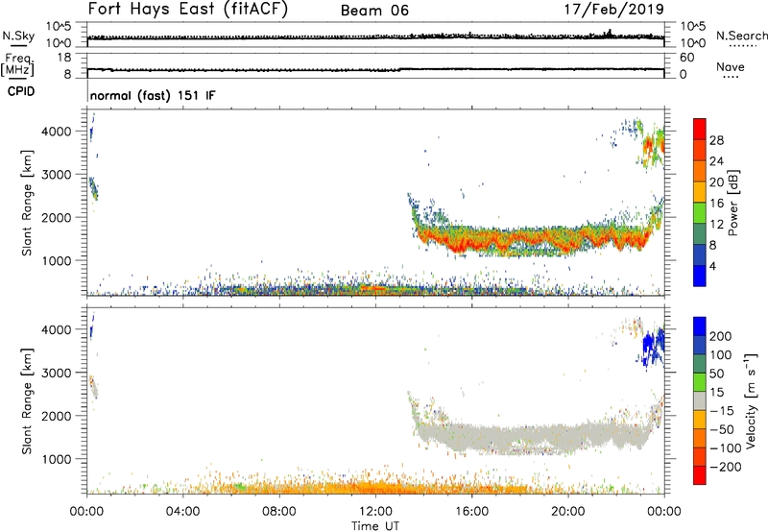
Task: Select Power panel's Slant Range [km] label
Action: click(27, 203)
